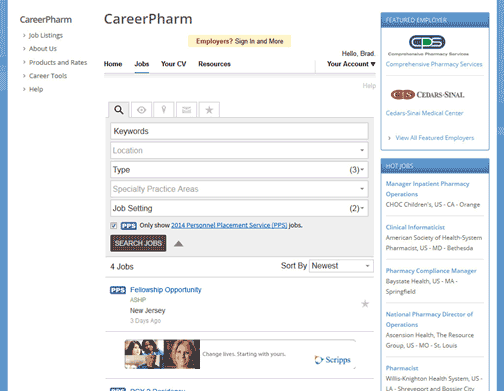Click the Cedars-Sinai logo

[x=427, y=95]
